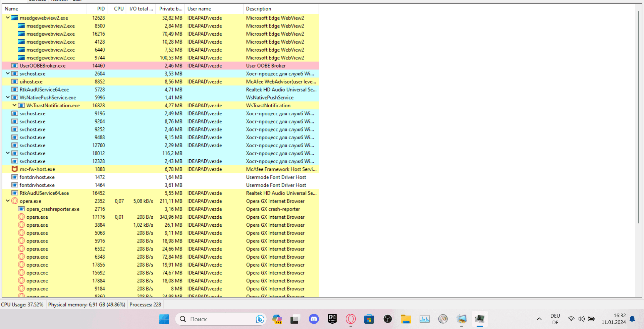
Task: Open Microsoft Store from the taskbar
Action: point(369,319)
